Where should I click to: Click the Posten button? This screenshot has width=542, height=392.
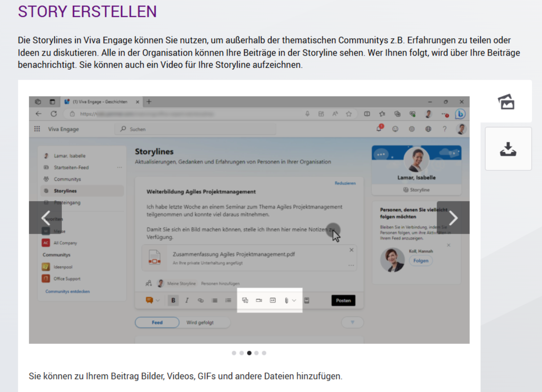pyautogui.click(x=343, y=300)
